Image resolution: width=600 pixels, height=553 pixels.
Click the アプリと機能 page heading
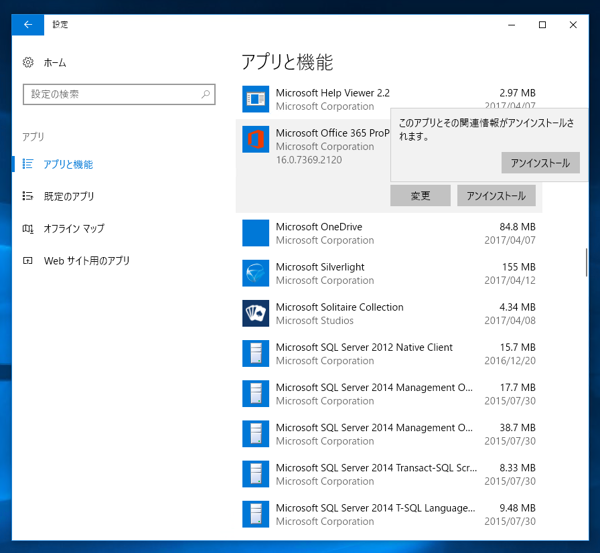point(287,62)
